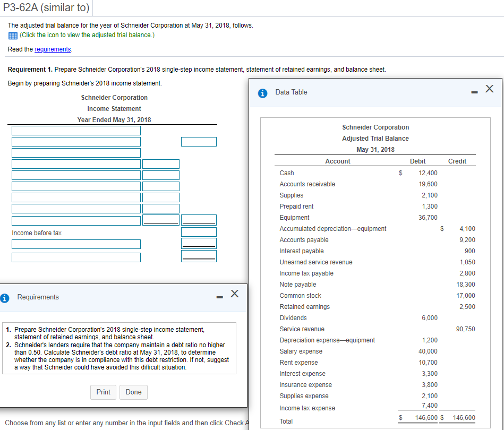Viewport: 504px width, 430px height.
Task: Open the requirements link
Action: pyautogui.click(x=53, y=49)
